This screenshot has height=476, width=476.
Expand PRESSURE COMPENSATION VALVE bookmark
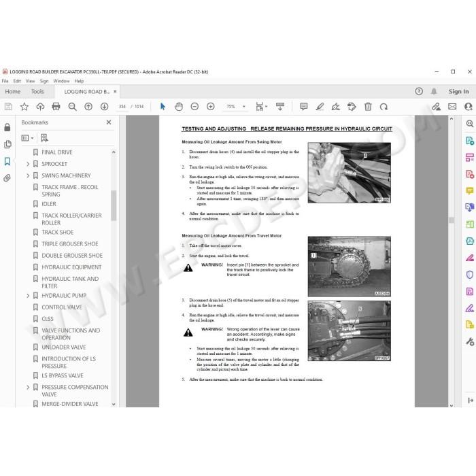(28, 387)
